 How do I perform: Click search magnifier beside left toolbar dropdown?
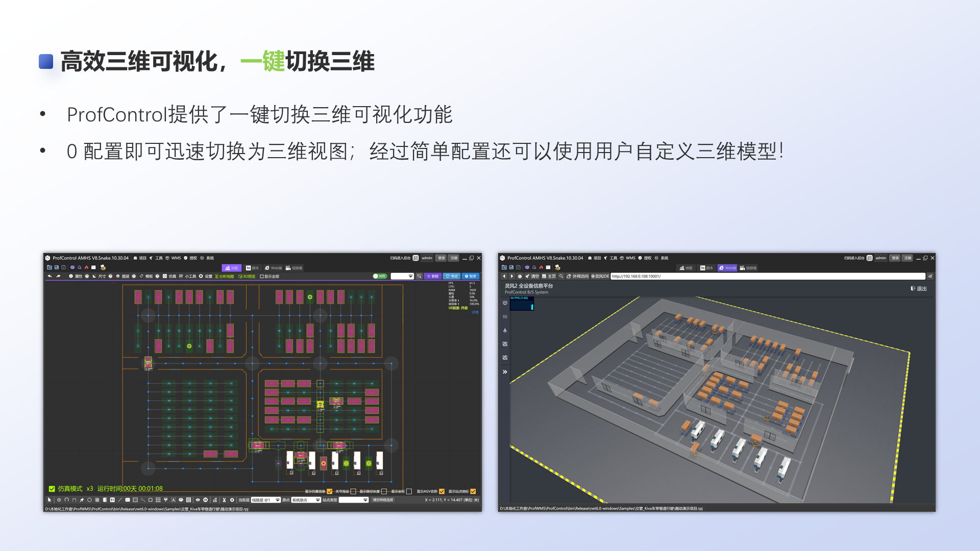click(x=420, y=276)
